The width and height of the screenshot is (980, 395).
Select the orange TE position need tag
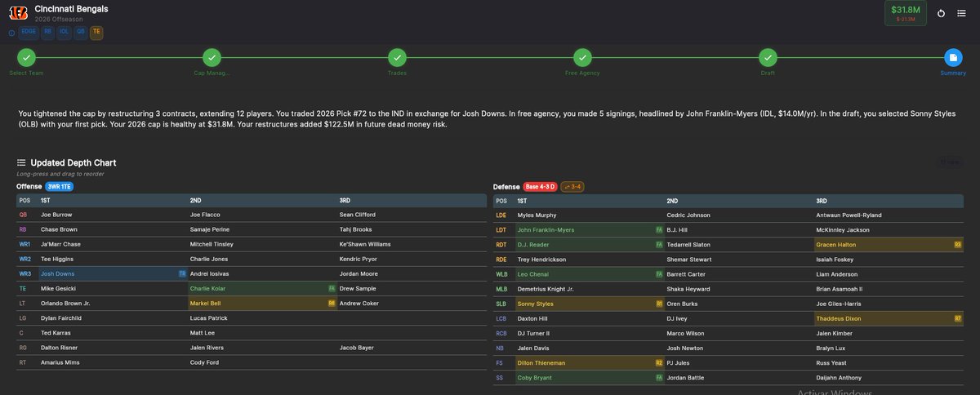[96, 33]
